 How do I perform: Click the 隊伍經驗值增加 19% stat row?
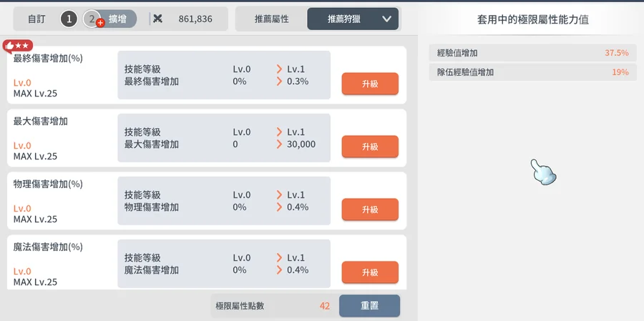click(532, 72)
